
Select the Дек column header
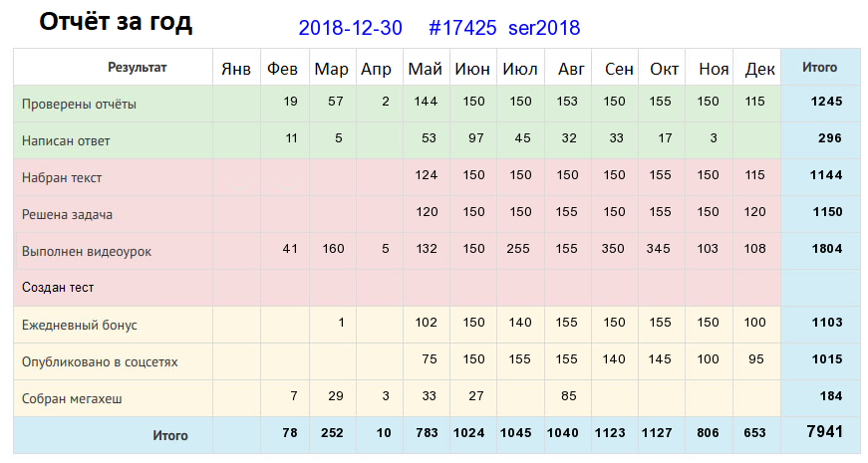759,69
